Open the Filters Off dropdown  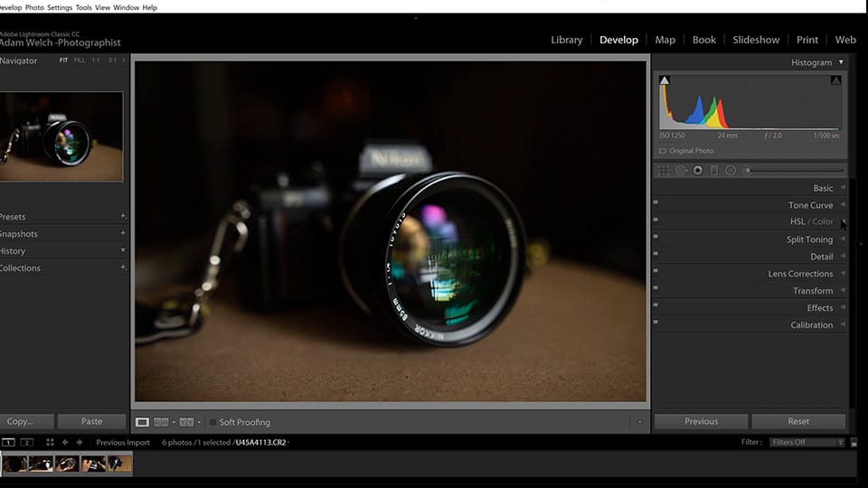click(807, 442)
